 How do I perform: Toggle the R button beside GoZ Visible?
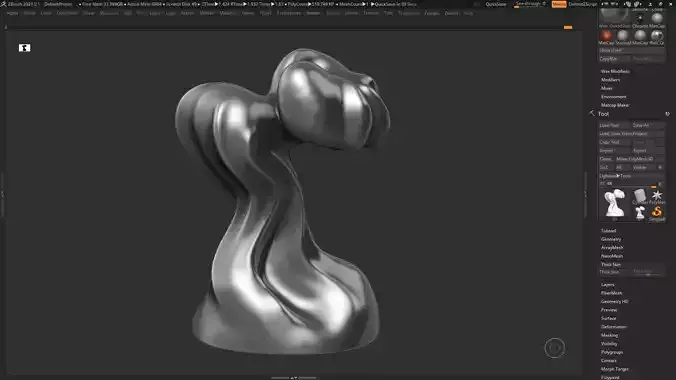[660, 167]
